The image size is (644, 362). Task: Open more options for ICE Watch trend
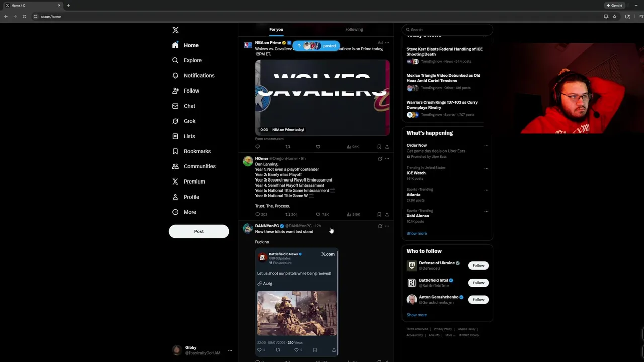[486, 168]
